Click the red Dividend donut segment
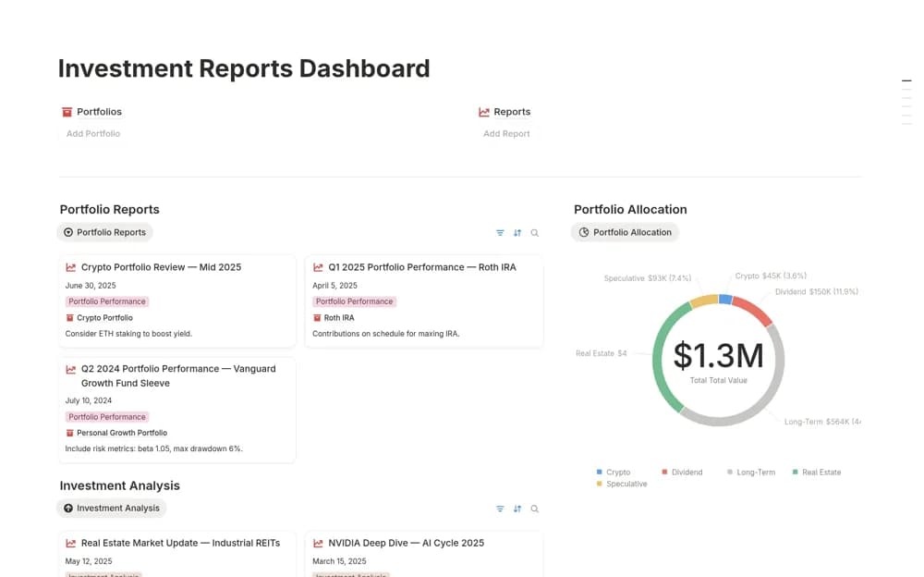The image size is (924, 577). (x=754, y=309)
